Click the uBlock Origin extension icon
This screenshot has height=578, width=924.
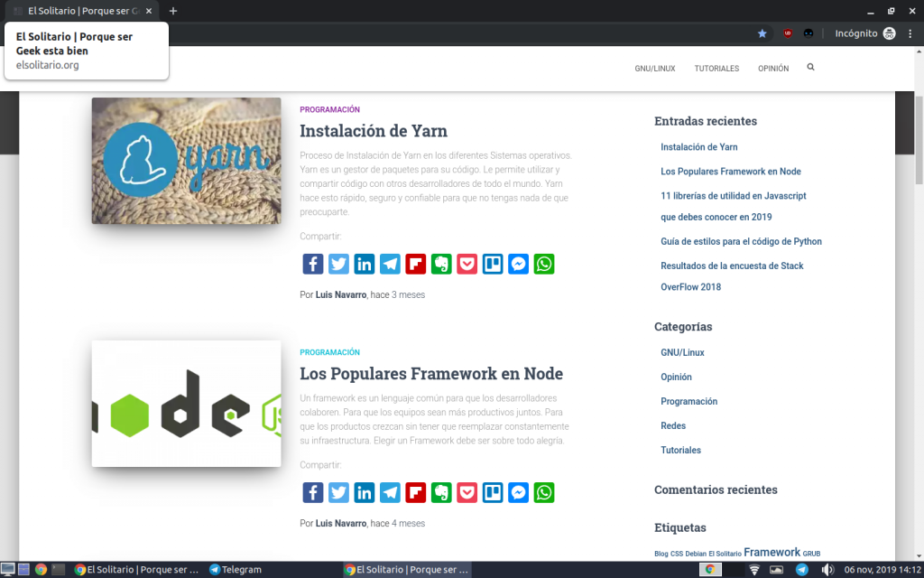click(788, 33)
